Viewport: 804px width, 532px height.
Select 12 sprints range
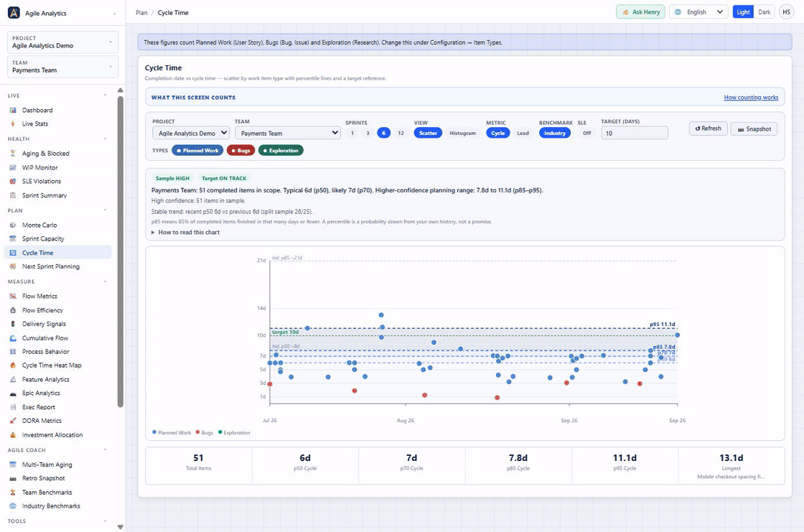401,133
